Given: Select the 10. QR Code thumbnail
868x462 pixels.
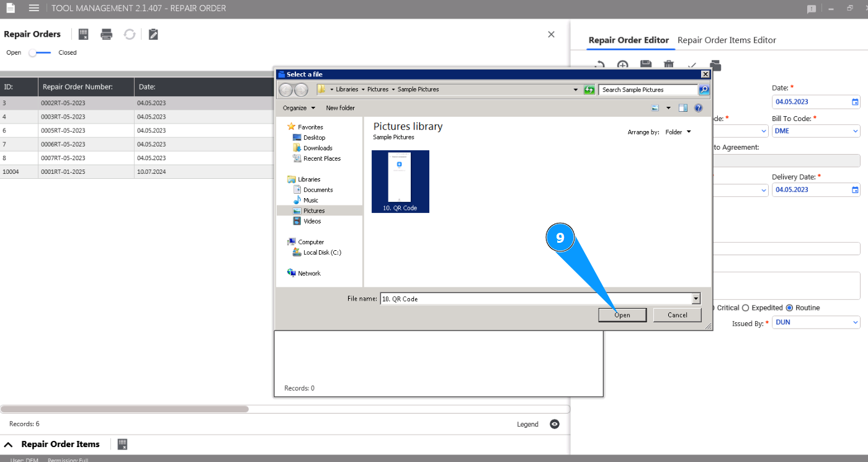Looking at the screenshot, I should click(400, 181).
